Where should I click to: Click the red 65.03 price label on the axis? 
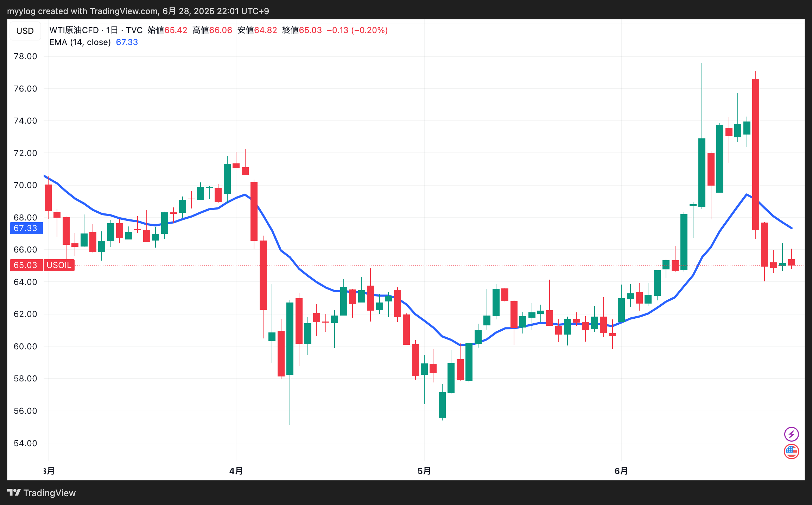[26, 265]
